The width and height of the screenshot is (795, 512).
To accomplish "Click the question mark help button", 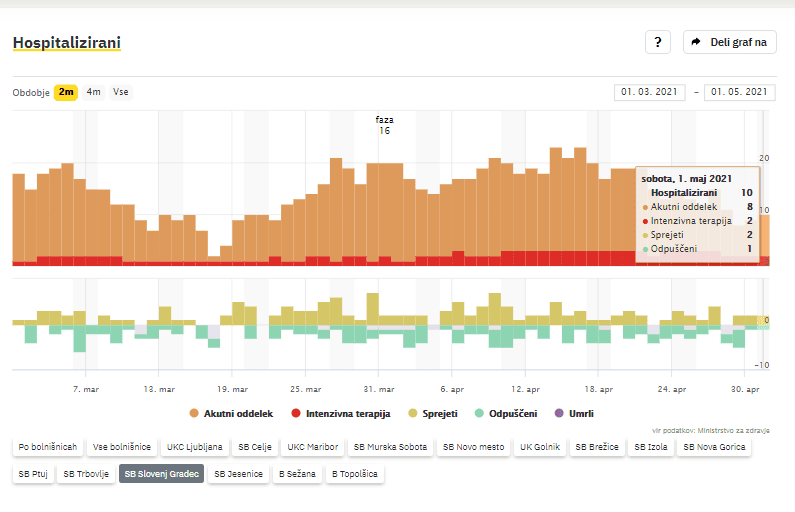I will tap(656, 42).
